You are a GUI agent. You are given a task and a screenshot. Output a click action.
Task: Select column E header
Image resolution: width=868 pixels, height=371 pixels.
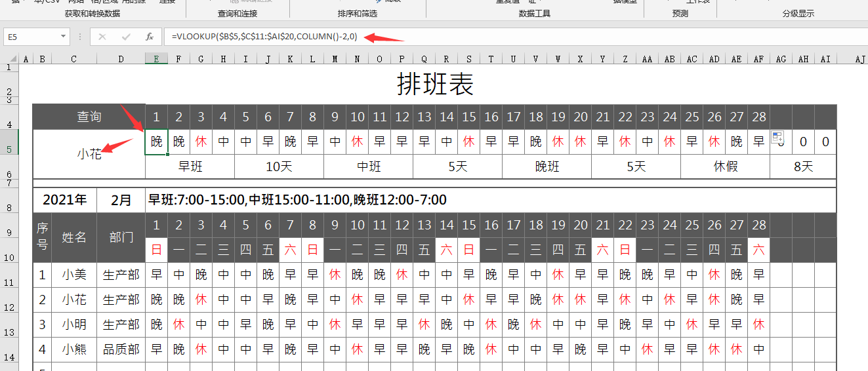(x=156, y=59)
